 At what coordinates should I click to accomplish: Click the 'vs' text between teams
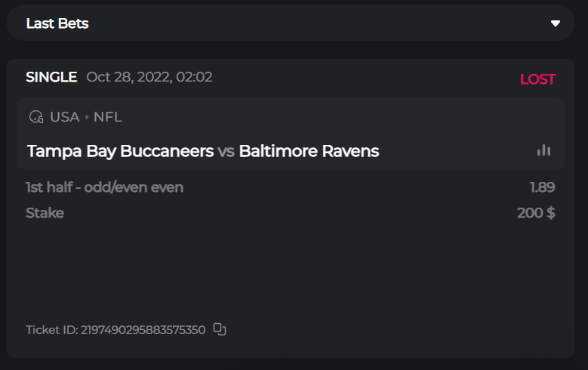(226, 151)
